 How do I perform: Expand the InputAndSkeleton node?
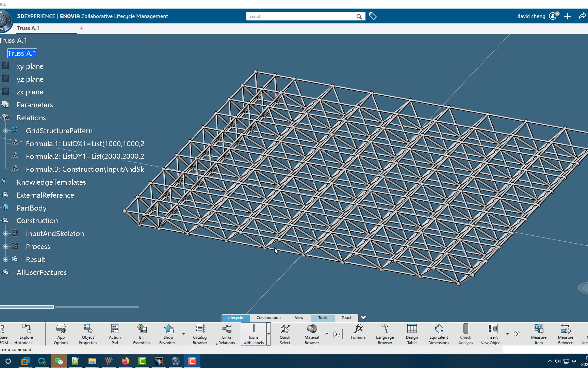[6, 233]
